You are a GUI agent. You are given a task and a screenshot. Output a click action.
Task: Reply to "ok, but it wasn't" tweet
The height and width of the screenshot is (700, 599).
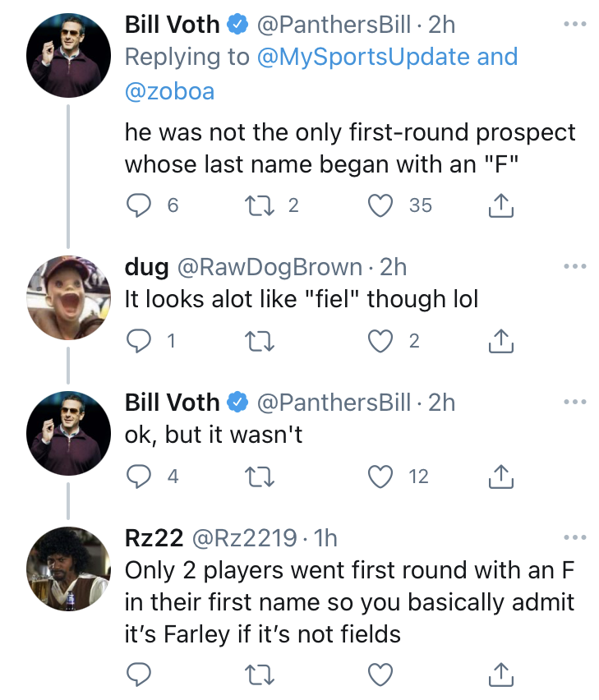point(140,477)
